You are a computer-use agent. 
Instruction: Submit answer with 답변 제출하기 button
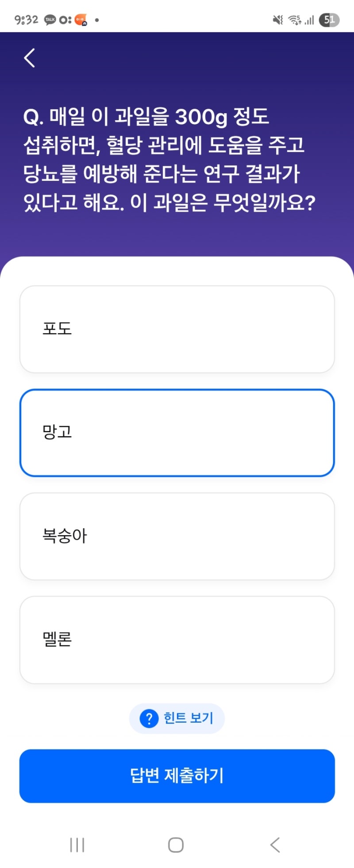[x=177, y=776]
